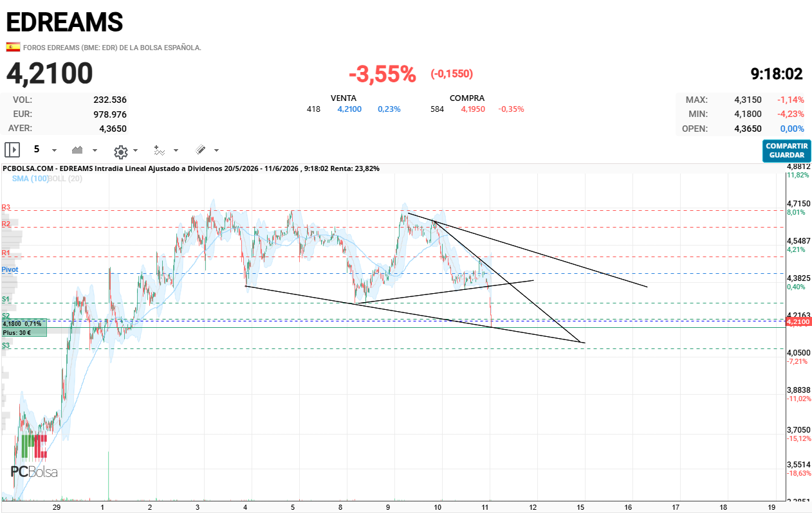Click the Pivot level label
The width and height of the screenshot is (812, 513).
[x=10, y=269]
